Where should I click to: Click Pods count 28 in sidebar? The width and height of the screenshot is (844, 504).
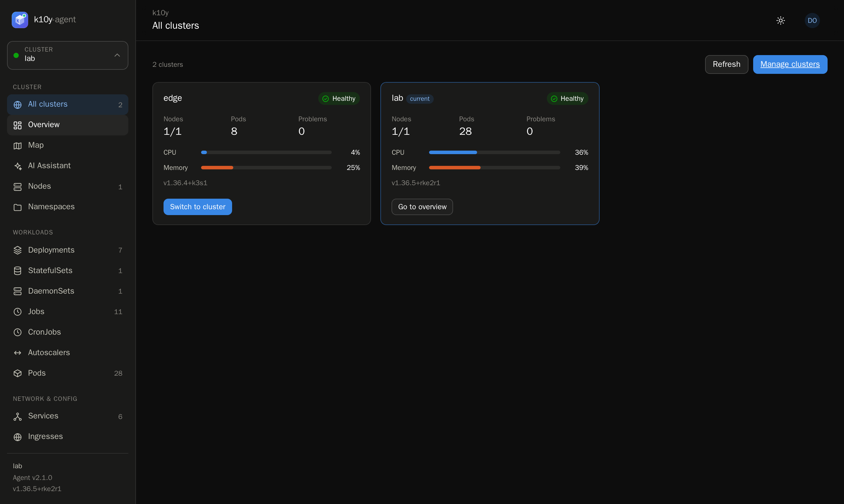118,373
